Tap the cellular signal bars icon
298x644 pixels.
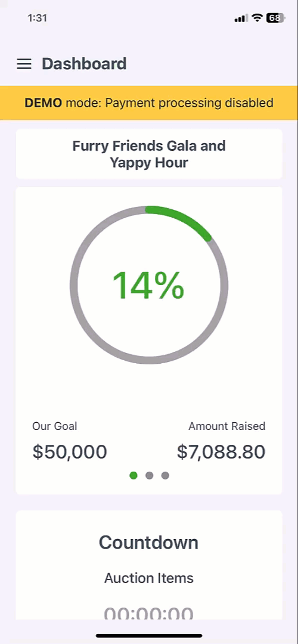tap(241, 18)
